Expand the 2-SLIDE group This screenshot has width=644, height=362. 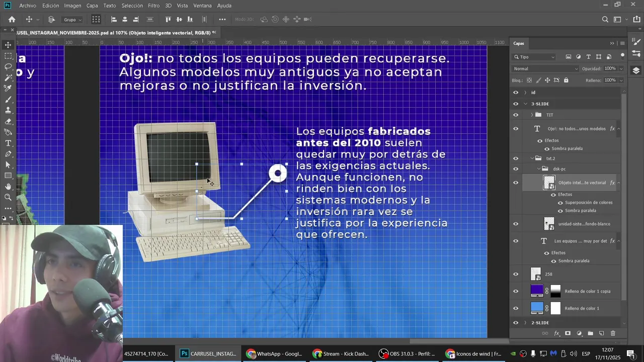pos(525,323)
